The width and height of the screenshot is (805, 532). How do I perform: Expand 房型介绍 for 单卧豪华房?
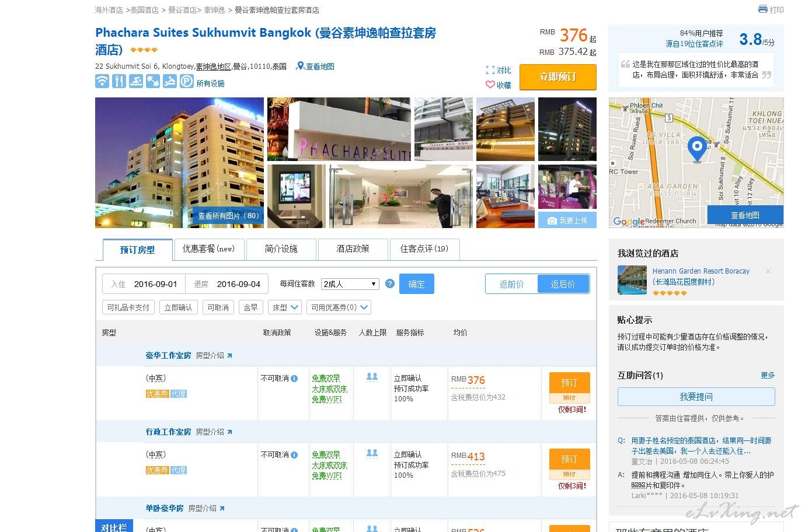pyautogui.click(x=206, y=508)
